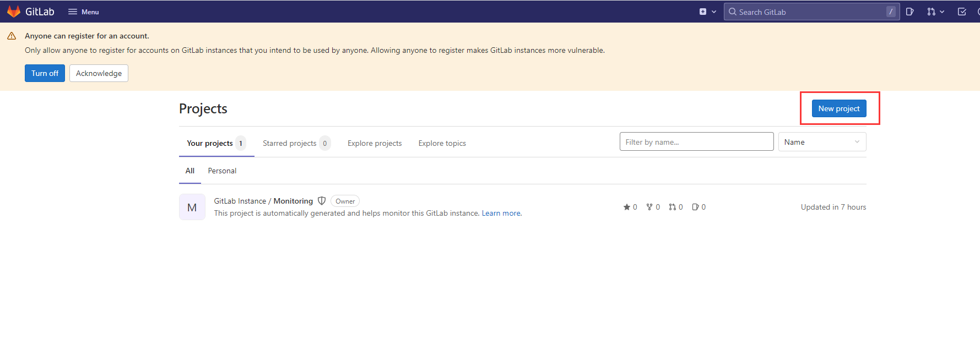This screenshot has width=980, height=361.
Task: Click the Starred projects count badge 0
Action: click(x=325, y=143)
